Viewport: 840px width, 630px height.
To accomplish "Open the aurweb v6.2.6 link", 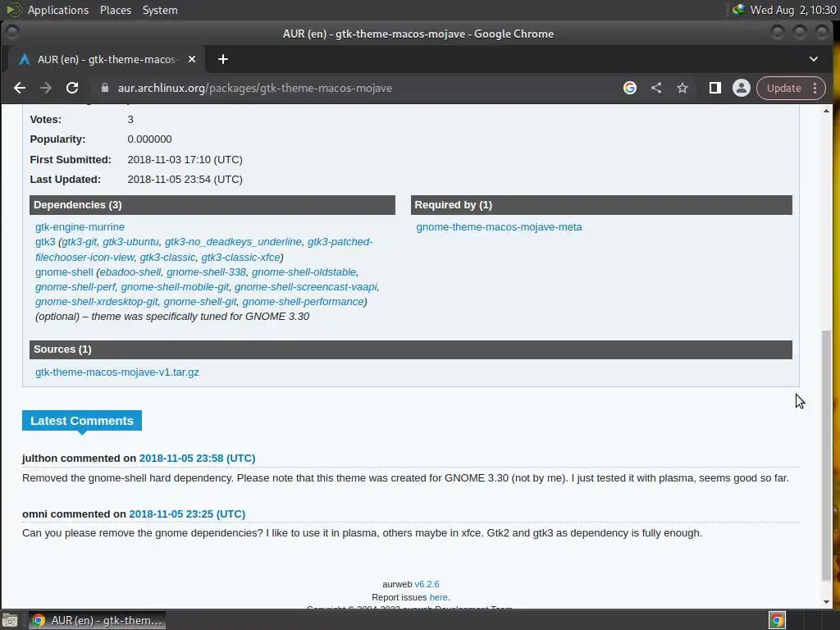I will tap(427, 584).
